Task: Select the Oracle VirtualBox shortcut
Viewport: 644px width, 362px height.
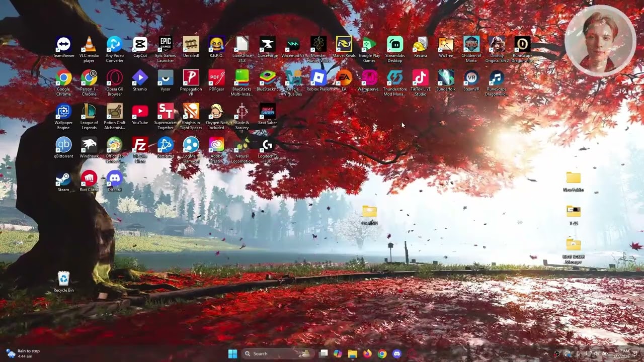Action: (293, 78)
